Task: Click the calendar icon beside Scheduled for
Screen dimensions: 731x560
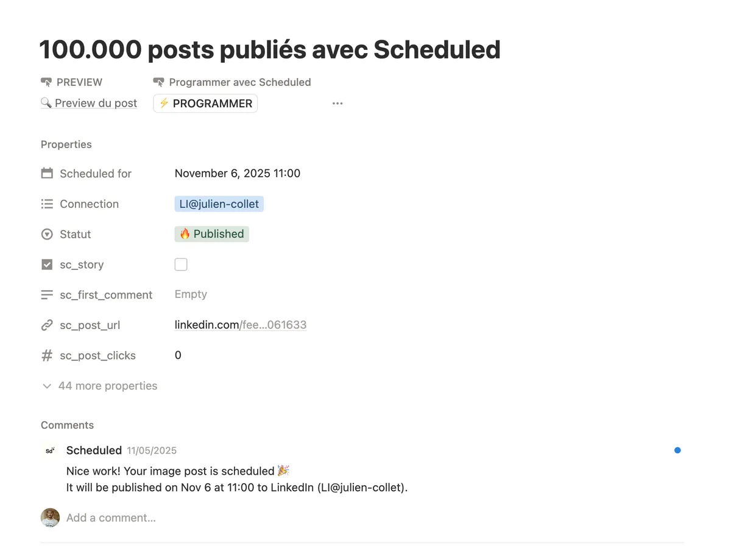Action: click(x=47, y=174)
